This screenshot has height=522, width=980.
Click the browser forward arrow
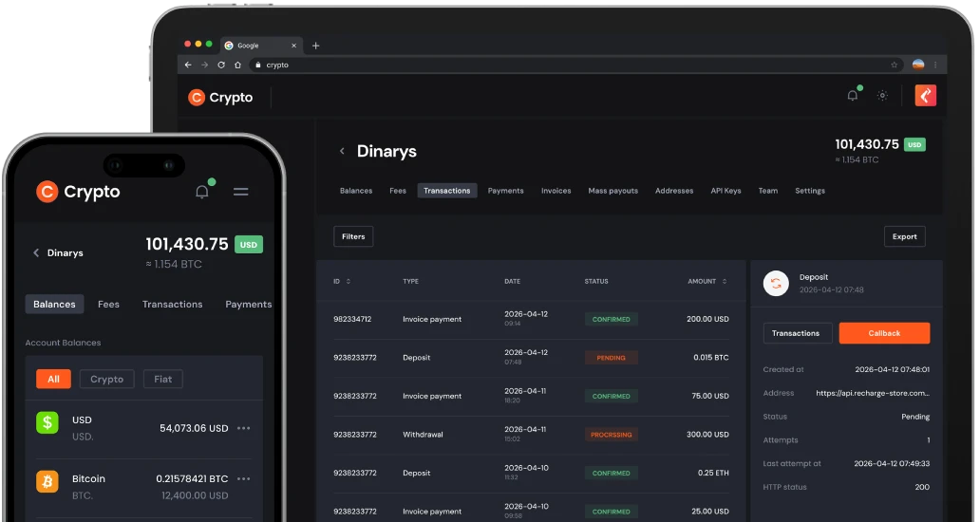(204, 65)
